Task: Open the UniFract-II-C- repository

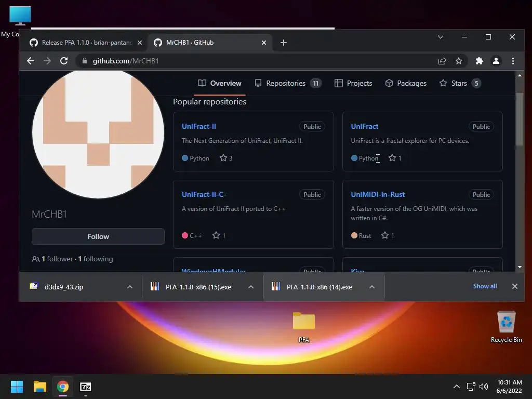Action: point(204,195)
